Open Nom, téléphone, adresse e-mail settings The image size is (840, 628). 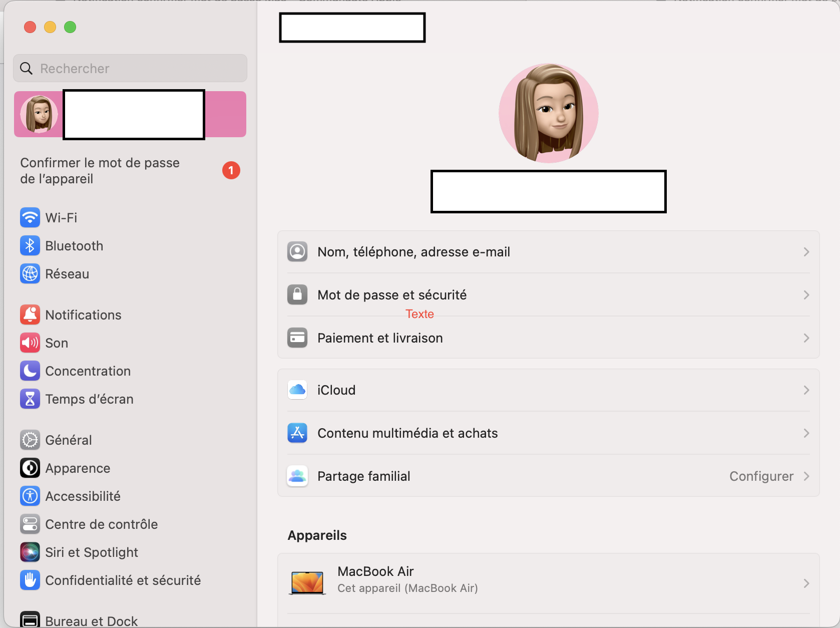pos(549,251)
